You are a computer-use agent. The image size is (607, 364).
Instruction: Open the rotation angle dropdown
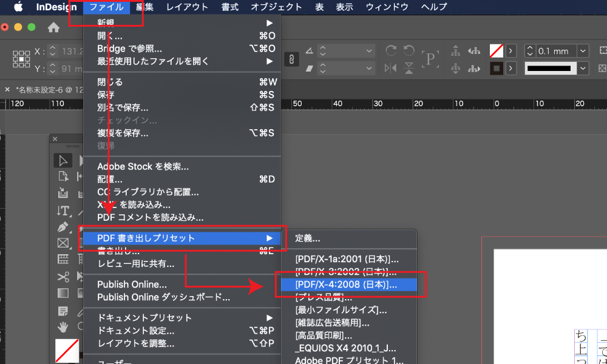(x=369, y=51)
